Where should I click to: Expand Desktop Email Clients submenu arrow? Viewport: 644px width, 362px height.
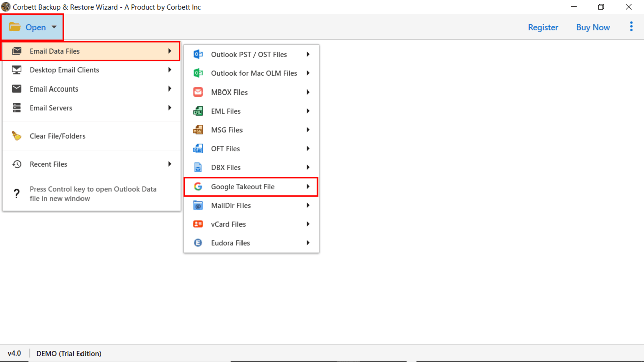click(170, 70)
